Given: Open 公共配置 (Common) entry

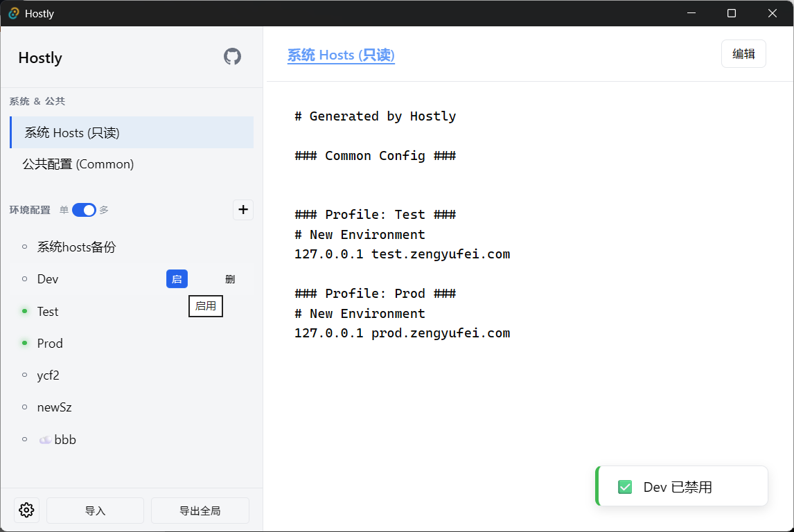Looking at the screenshot, I should (132, 164).
